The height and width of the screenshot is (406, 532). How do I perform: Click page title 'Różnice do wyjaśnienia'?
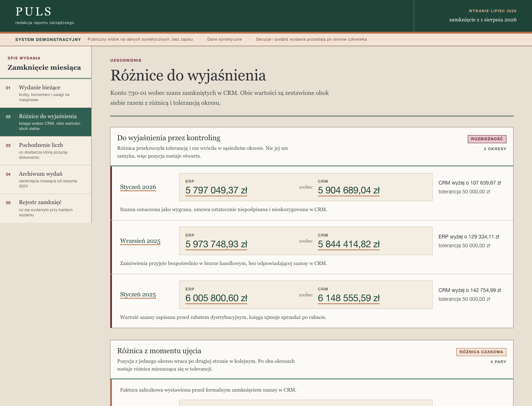click(188, 76)
